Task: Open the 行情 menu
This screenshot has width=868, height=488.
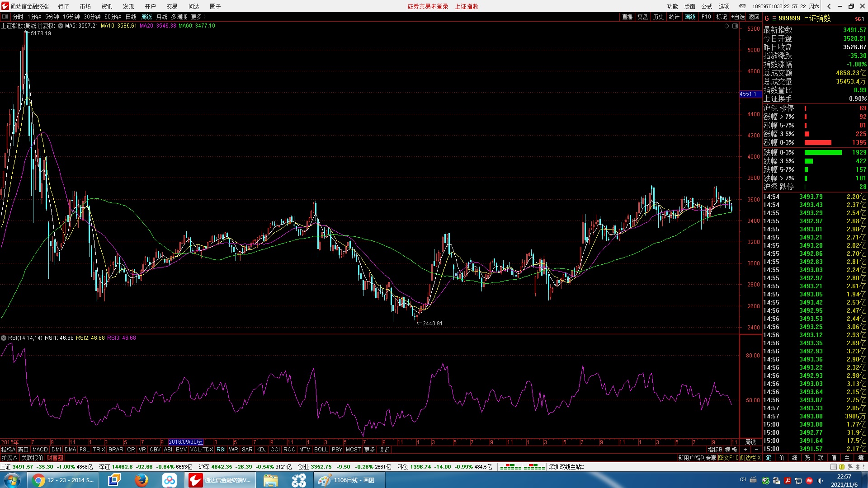Action: click(64, 6)
